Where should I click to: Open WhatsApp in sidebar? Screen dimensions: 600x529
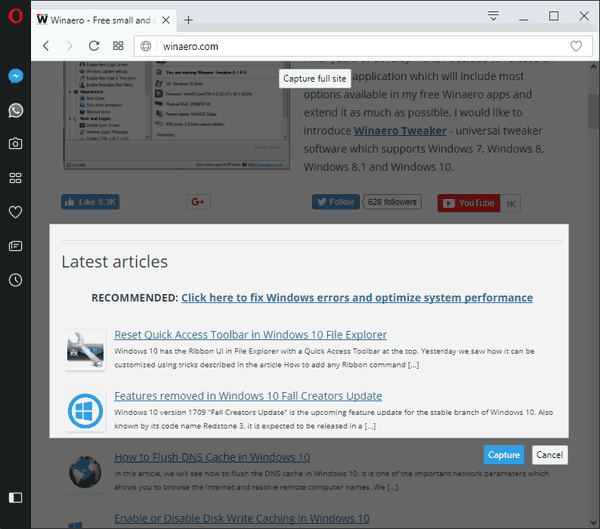pyautogui.click(x=16, y=110)
